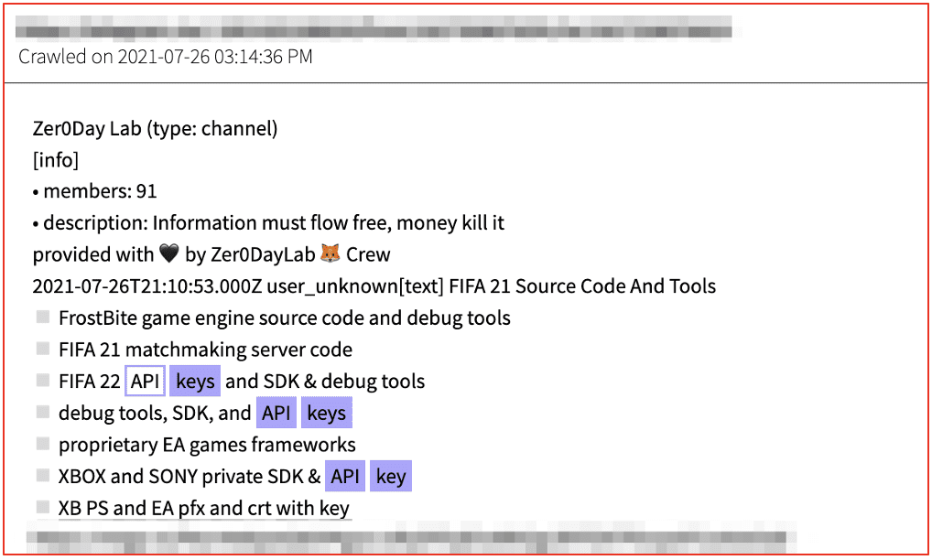
Task: Click the square bullet beside XB PS and EA
Action: pos(43,507)
